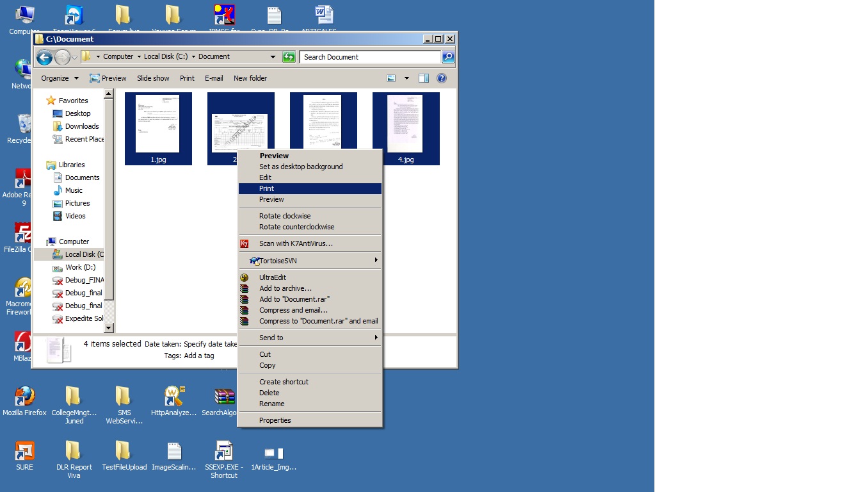Open the SMS WebService folder icon
This screenshot has width=868, height=492.
click(x=124, y=406)
